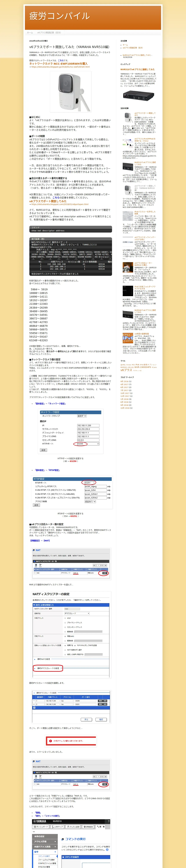Screen dimensions: 186x868
Task: Select the 自動(auto) radio button
Action: [x=65, y=636]
